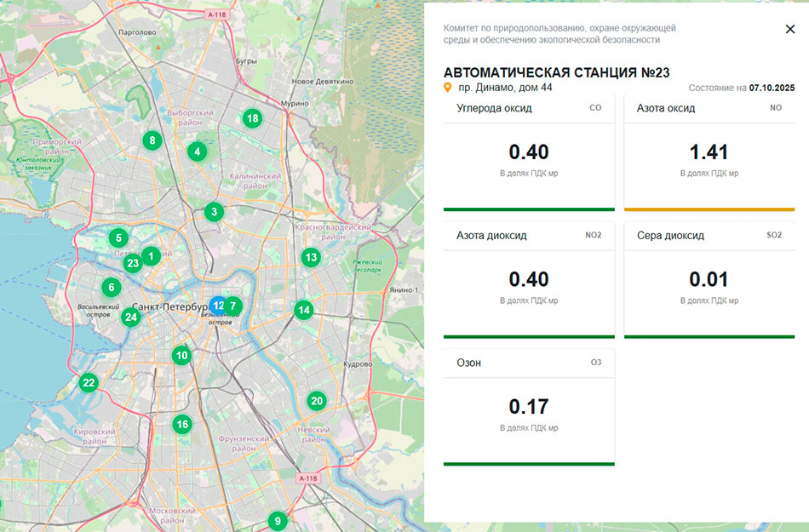This screenshot has height=532, width=809.
Task: Close the station info panel
Action: [x=789, y=29]
